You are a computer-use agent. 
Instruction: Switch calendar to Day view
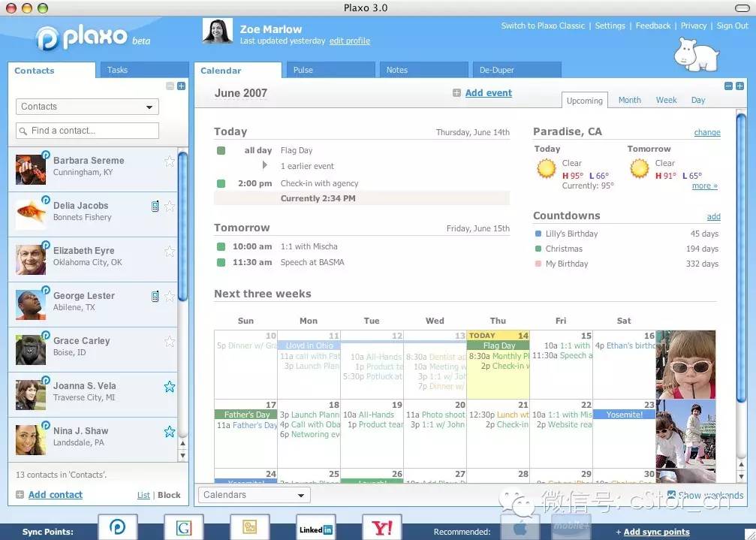click(x=697, y=100)
